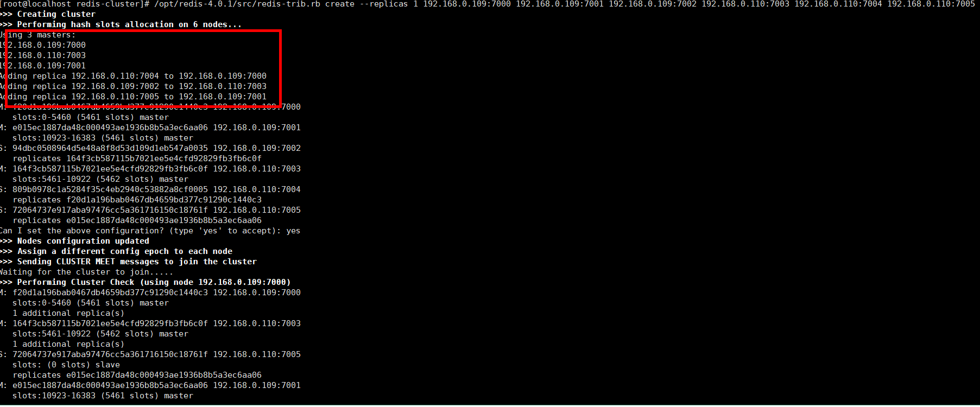Screen dimensions: 980x407
Task: Click 'slots: (0 slots) slave' line
Action: coord(66,365)
